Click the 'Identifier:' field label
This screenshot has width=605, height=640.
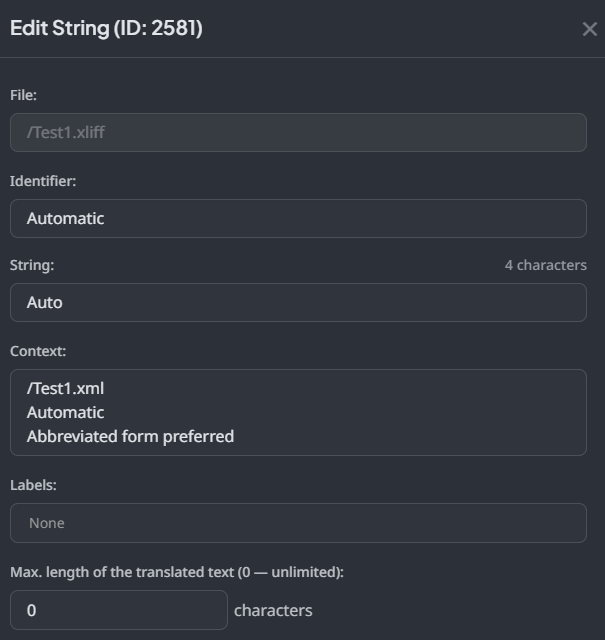(43, 181)
